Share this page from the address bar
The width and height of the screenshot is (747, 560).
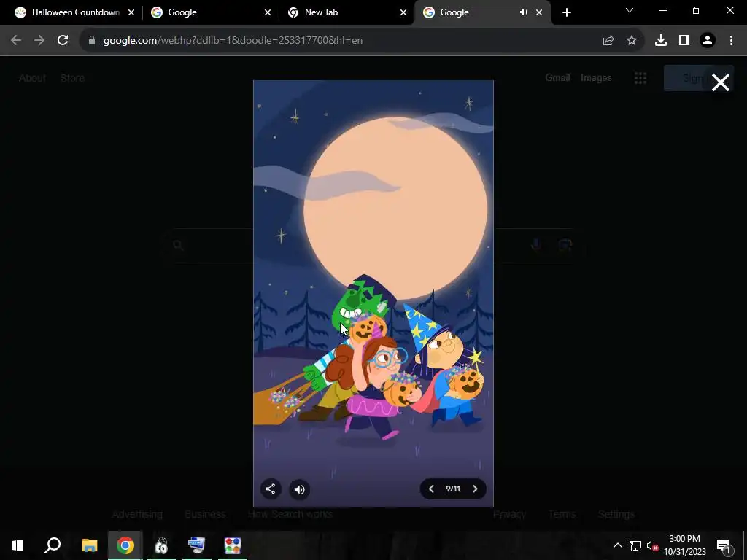608,41
